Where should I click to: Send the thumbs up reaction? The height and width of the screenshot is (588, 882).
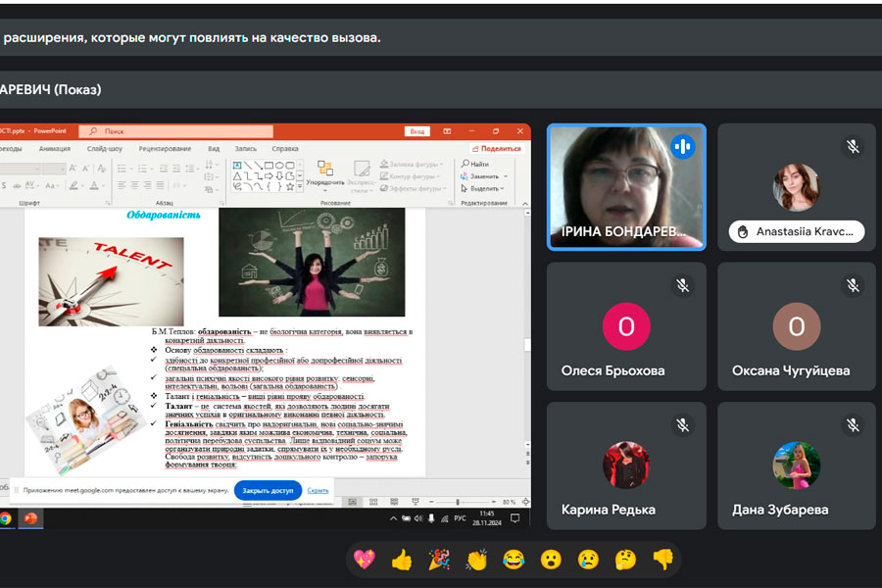[x=402, y=560]
